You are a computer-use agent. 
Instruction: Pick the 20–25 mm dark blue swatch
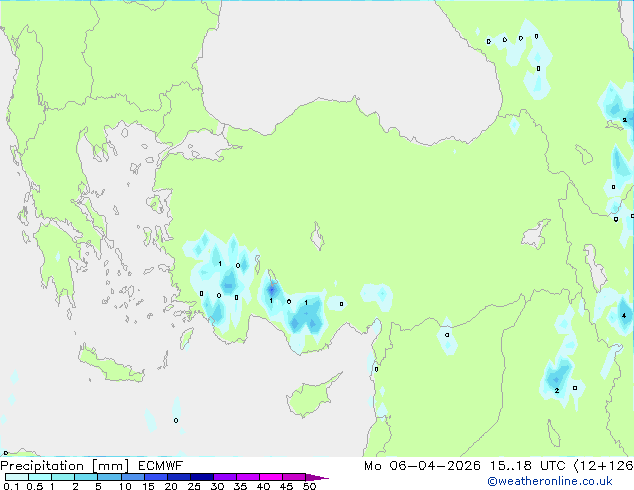coord(178,477)
